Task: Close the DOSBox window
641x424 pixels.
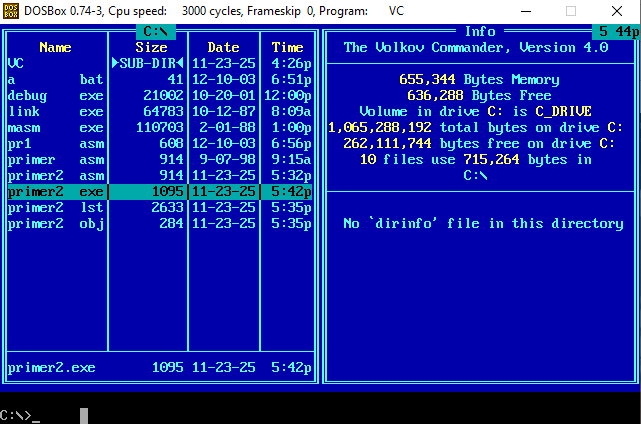Action: point(617,11)
